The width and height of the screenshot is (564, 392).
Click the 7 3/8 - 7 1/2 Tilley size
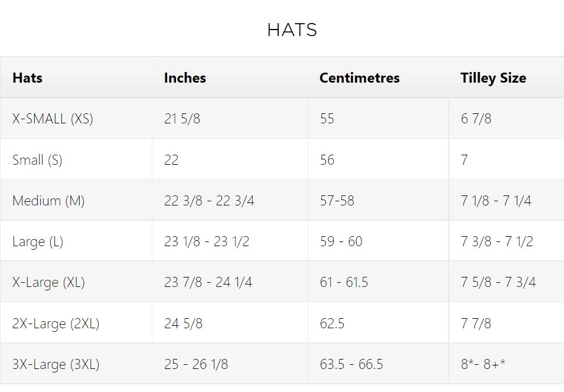[x=497, y=241]
